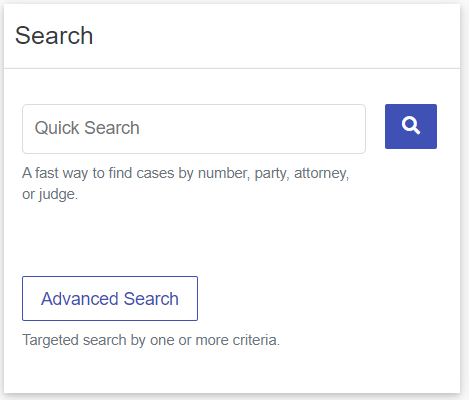The height and width of the screenshot is (400, 469).
Task: Click empty space between the two search options
Action: coord(232,240)
